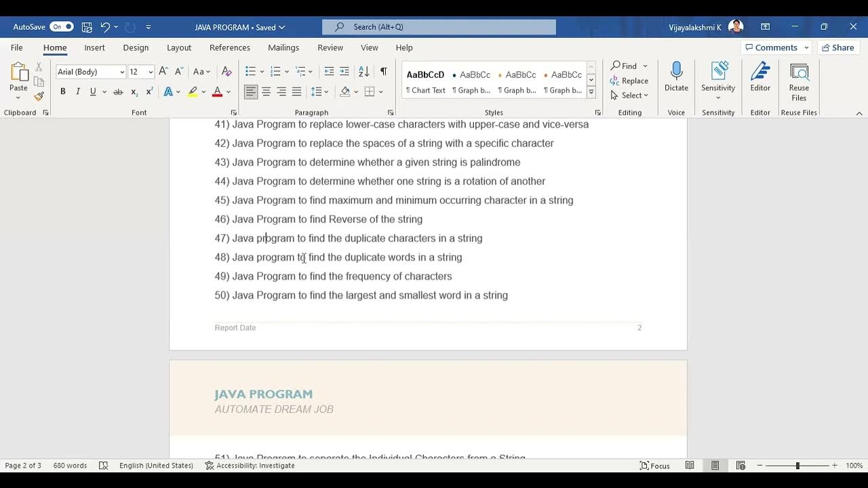Viewport: 868px width, 488px height.
Task: Open numbered list style dropdown
Action: (287, 72)
